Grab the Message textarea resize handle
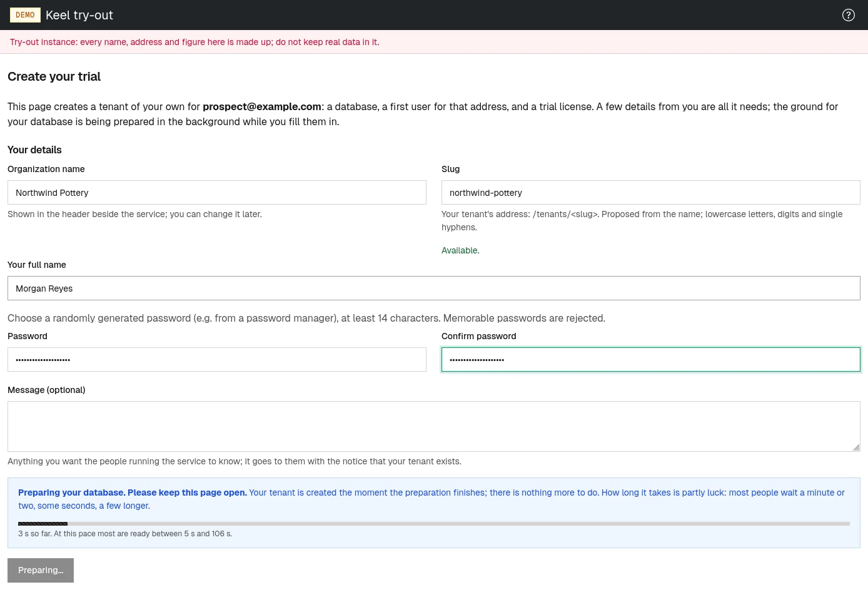 pos(856,447)
